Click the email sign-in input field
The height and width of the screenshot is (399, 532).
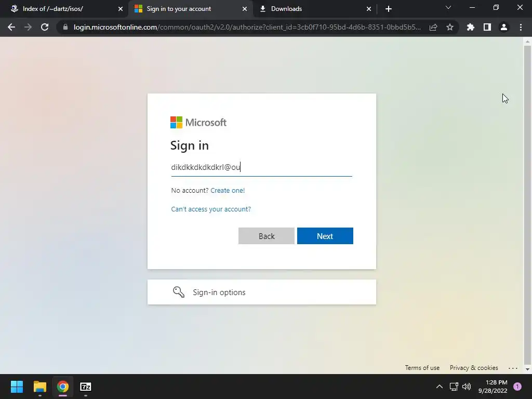click(x=262, y=167)
